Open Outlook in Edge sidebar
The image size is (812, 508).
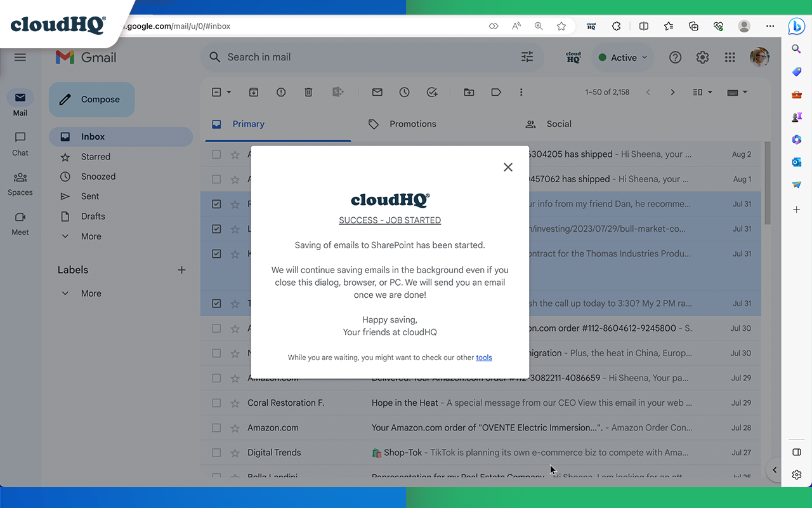(x=797, y=162)
